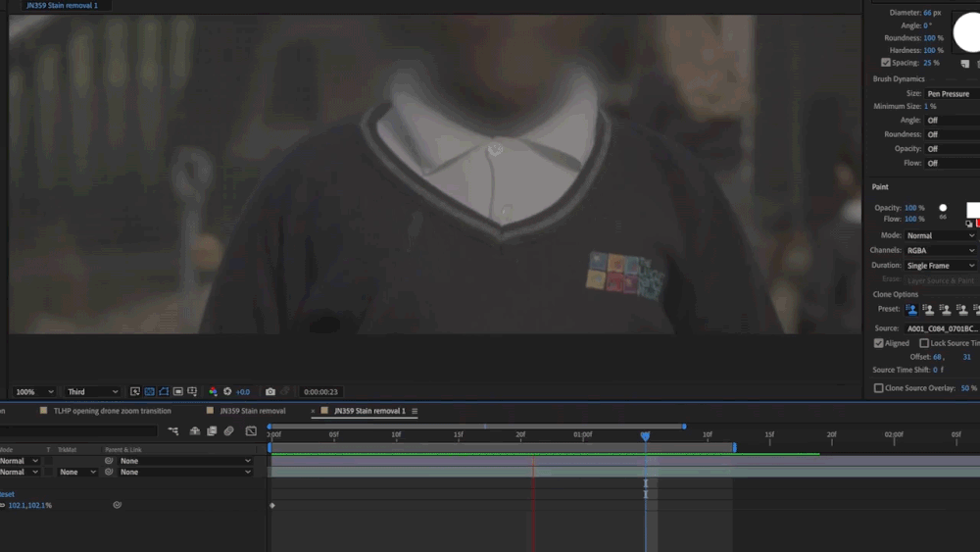This screenshot has width=980, height=552.
Task: Open Graph Editor icon in timeline
Action: (251, 430)
